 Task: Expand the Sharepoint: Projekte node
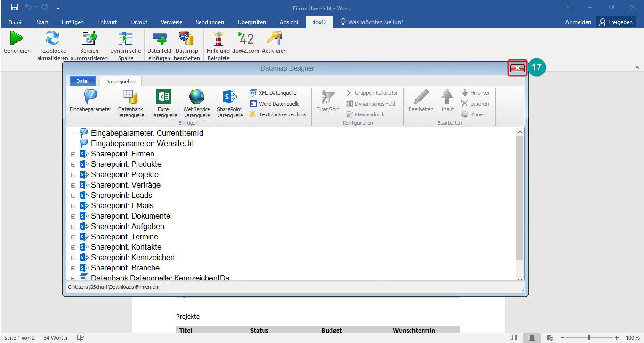[73, 175]
